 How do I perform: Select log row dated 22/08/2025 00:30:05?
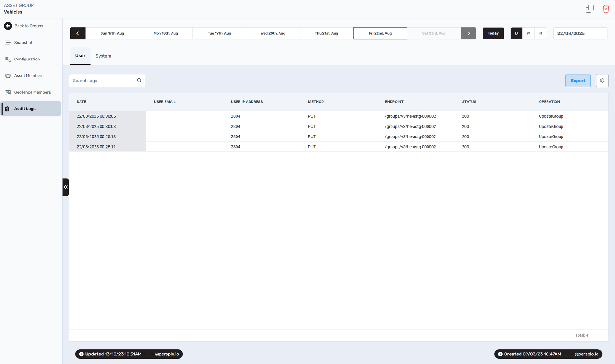(338, 116)
